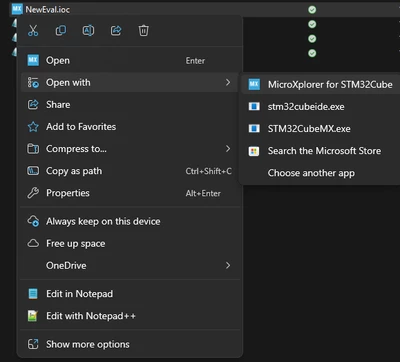Click the Open with app list icon
This screenshot has width=400, height=362.
coord(33,83)
